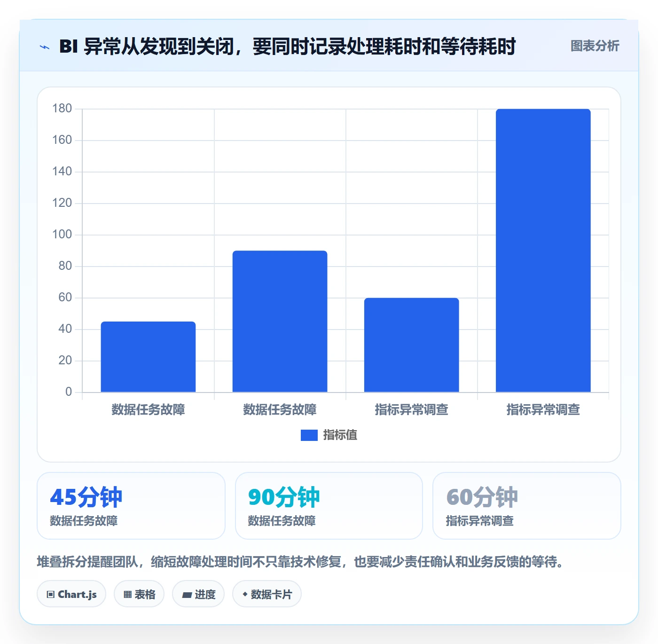Select the 100 y-axis tick label
The image size is (658, 644).
click(62, 235)
